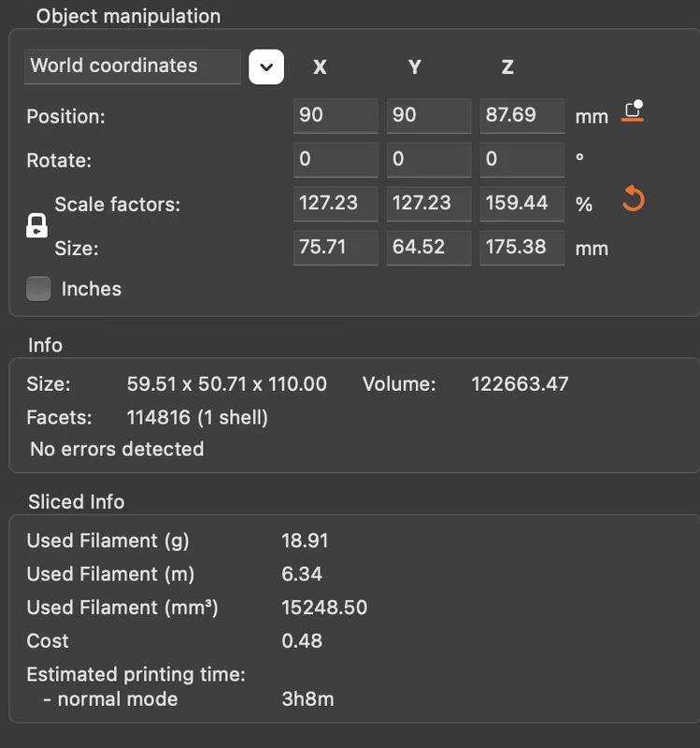Edit Scale factor X field 127.23
700x748 pixels.
tap(336, 204)
